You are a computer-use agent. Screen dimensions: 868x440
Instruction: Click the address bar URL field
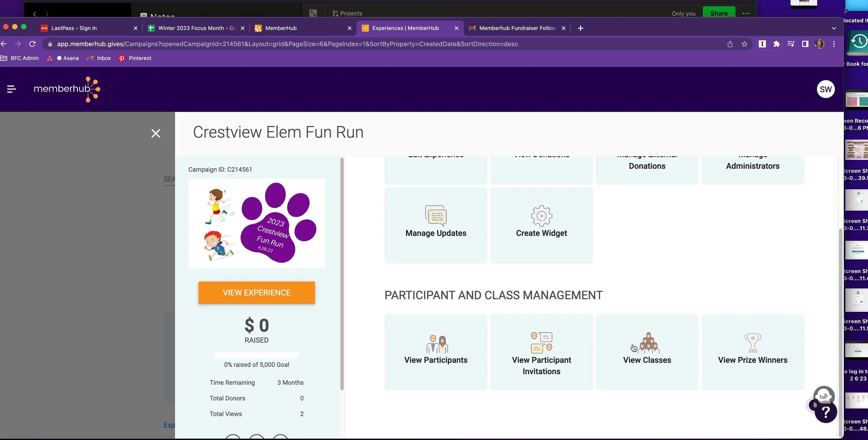pos(286,44)
